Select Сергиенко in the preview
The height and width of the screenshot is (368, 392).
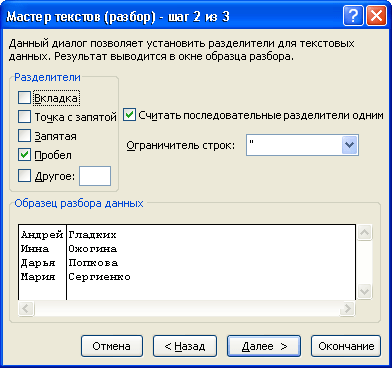click(x=99, y=277)
